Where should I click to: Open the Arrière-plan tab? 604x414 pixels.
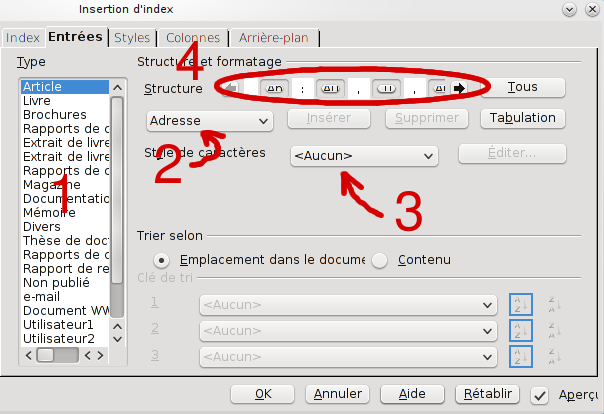click(x=274, y=38)
